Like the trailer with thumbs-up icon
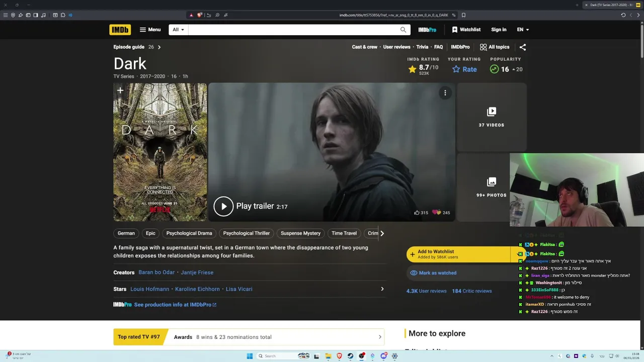This screenshot has width=644, height=362. [x=417, y=213]
